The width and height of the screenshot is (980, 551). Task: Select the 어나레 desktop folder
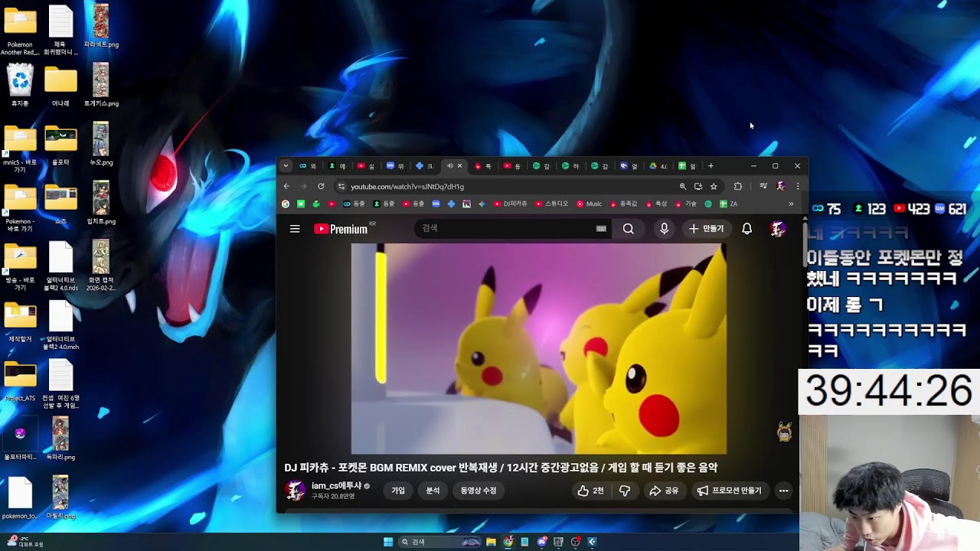click(x=60, y=86)
